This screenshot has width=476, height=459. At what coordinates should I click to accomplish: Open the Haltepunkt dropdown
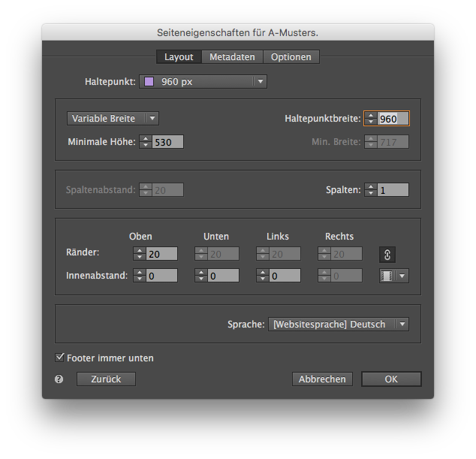(x=203, y=82)
